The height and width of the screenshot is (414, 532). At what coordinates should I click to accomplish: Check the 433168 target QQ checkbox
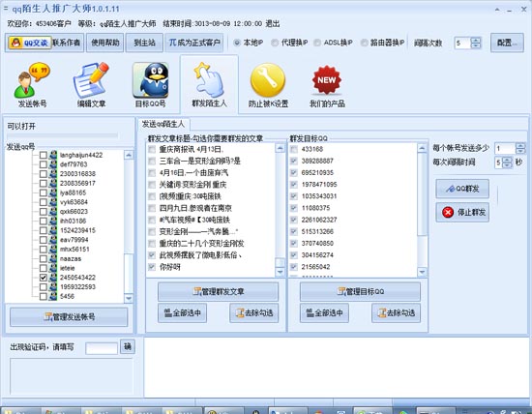[294, 149]
